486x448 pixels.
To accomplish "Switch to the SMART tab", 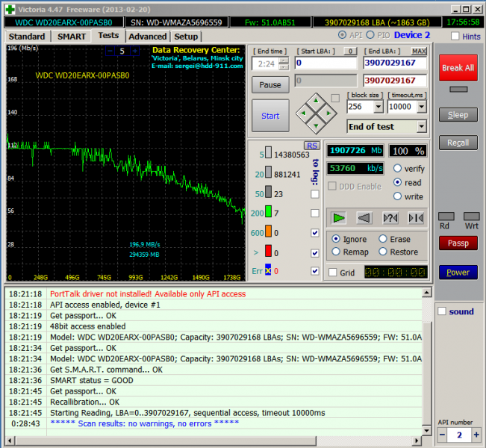I will (x=71, y=36).
